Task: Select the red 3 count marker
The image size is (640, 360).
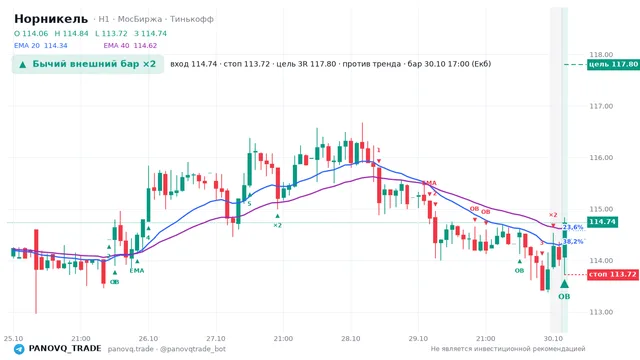Action: [x=542, y=243]
